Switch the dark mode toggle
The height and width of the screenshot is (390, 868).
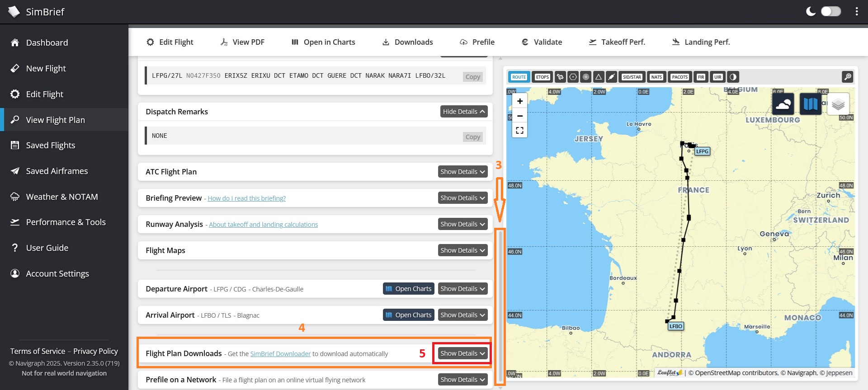(831, 11)
